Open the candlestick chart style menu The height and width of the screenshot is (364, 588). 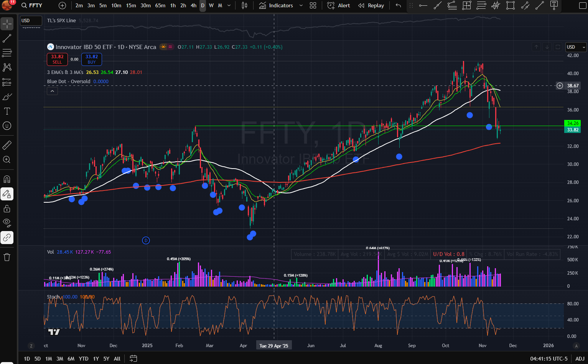(x=244, y=5)
